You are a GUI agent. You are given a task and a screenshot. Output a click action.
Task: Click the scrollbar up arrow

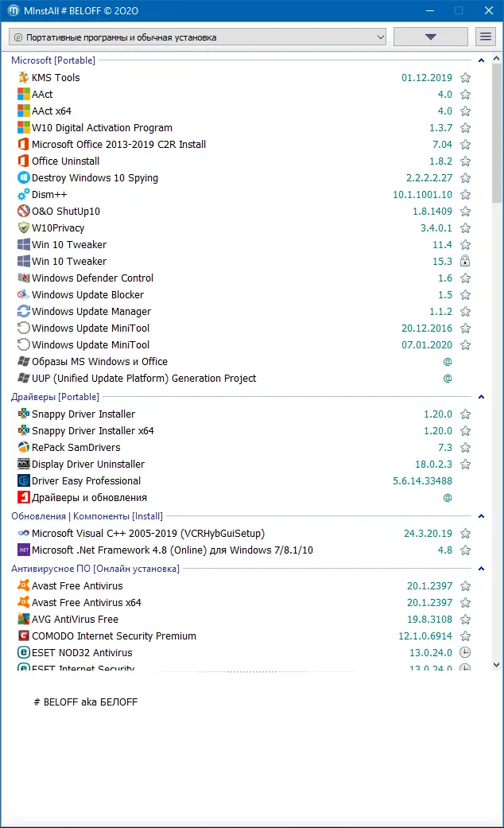[497, 59]
